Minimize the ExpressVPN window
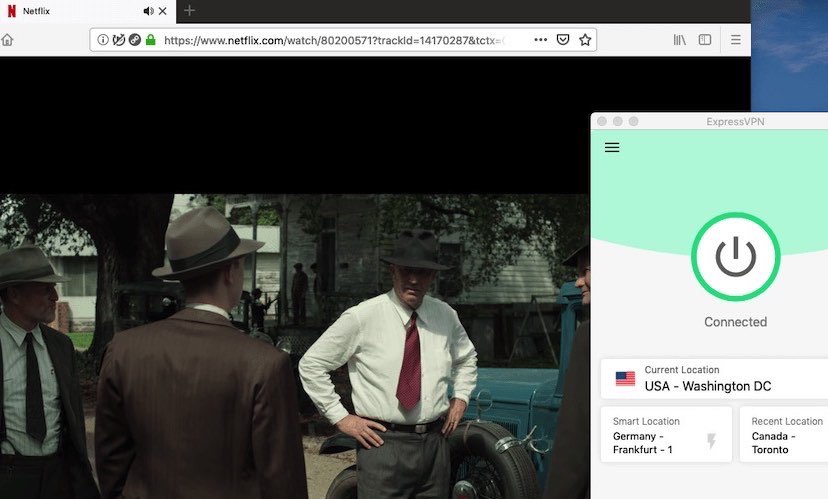This screenshot has height=499, width=828. click(617, 121)
